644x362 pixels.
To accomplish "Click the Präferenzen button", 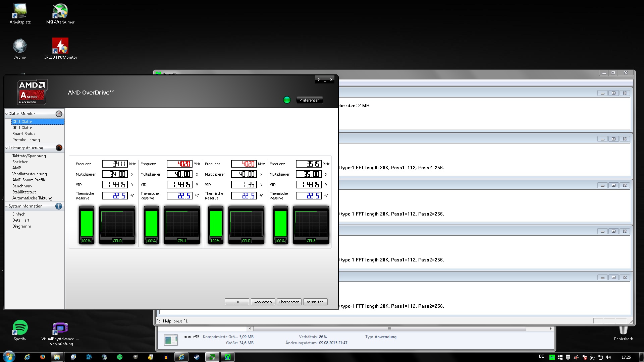I will click(x=309, y=100).
